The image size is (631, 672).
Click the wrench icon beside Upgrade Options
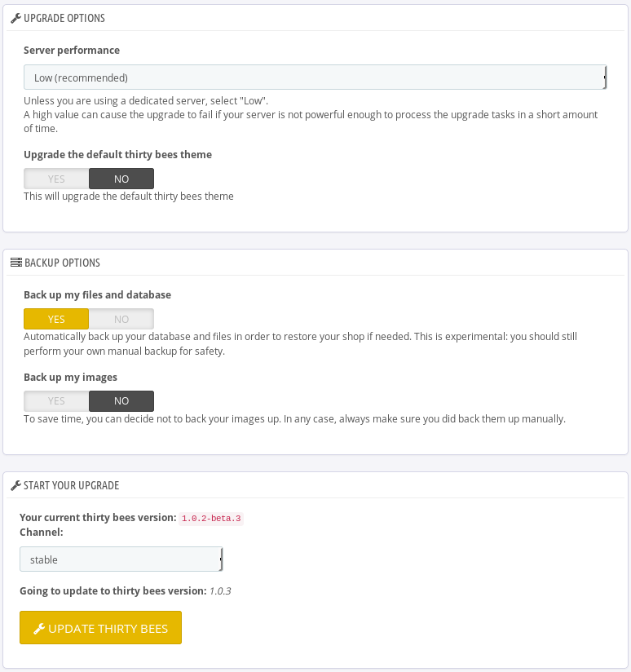pyautogui.click(x=15, y=18)
